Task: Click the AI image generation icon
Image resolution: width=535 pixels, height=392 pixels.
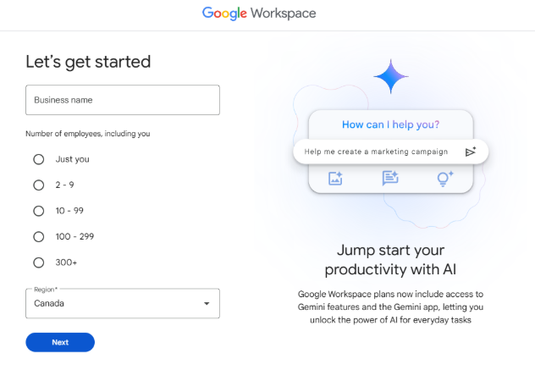Action: point(335,178)
